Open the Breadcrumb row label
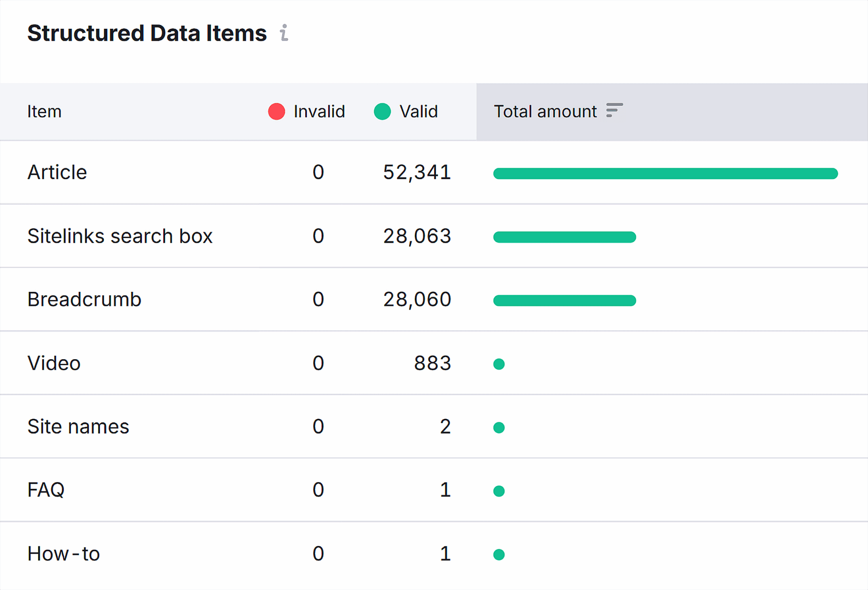Screen dimensions: 868x590 point(84,299)
